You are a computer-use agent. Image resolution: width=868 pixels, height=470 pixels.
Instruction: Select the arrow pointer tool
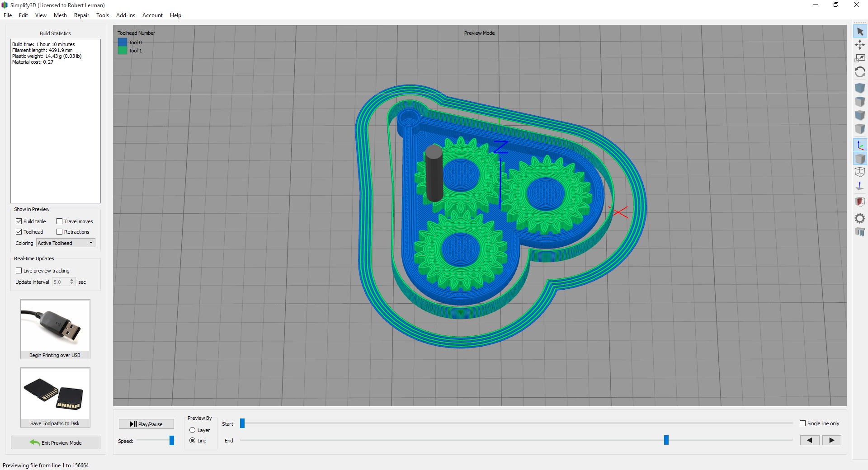click(x=860, y=32)
